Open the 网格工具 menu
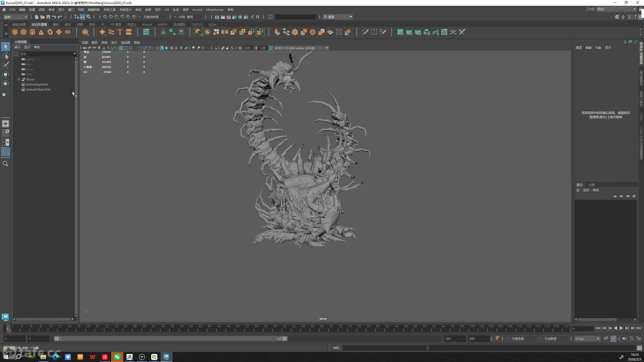The height and width of the screenshot is (362, 644). click(x=109, y=10)
